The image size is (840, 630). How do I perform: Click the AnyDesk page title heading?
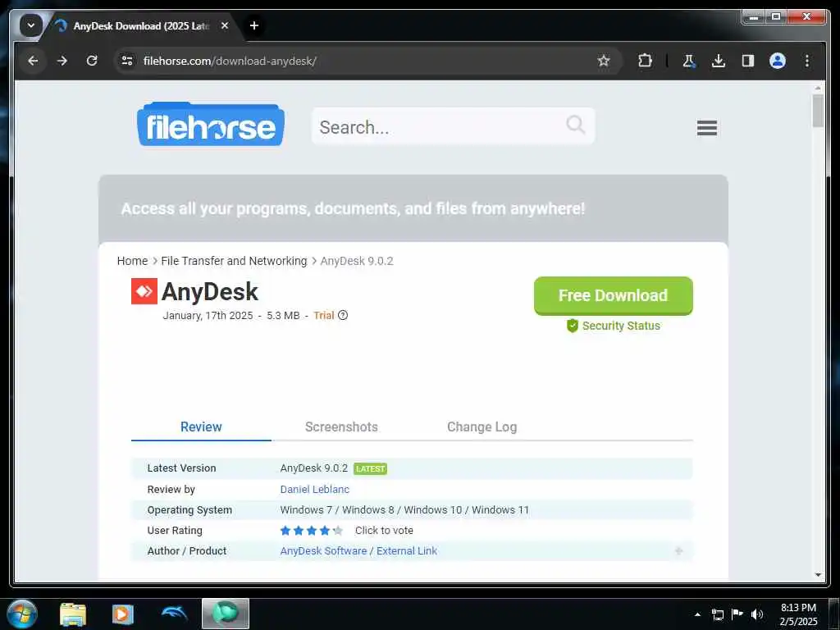[209, 292]
